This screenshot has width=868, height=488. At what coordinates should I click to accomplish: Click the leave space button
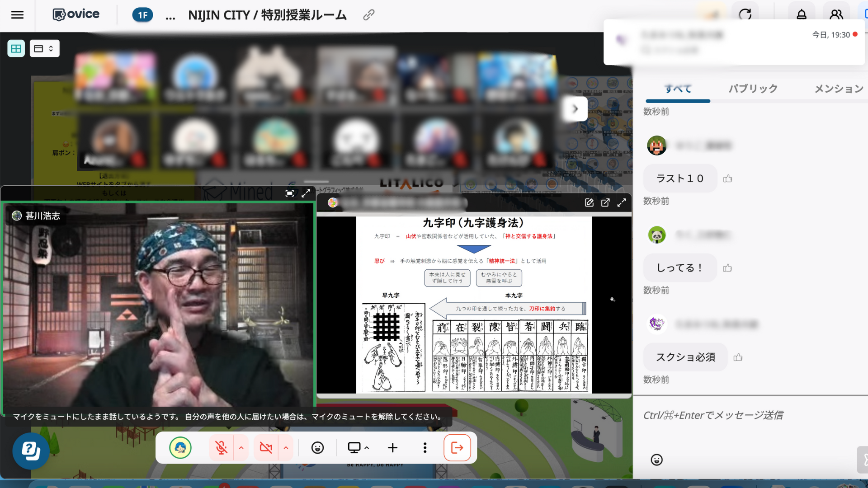[457, 448]
